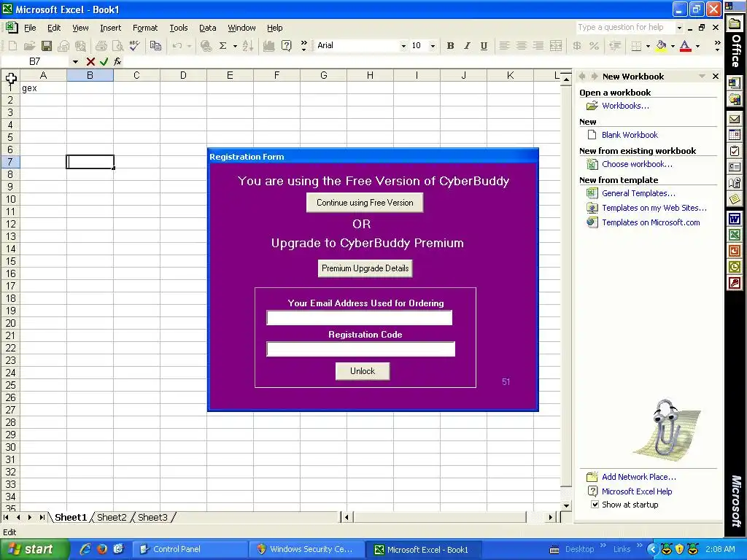The image size is (747, 560).
Task: Click the Borders toolbar icon
Action: click(x=636, y=46)
